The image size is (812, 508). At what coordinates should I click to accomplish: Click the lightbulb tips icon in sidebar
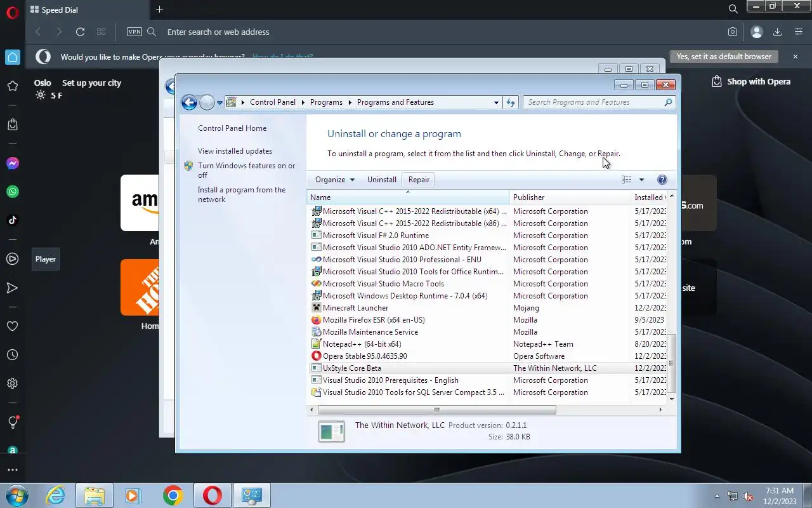click(12, 422)
